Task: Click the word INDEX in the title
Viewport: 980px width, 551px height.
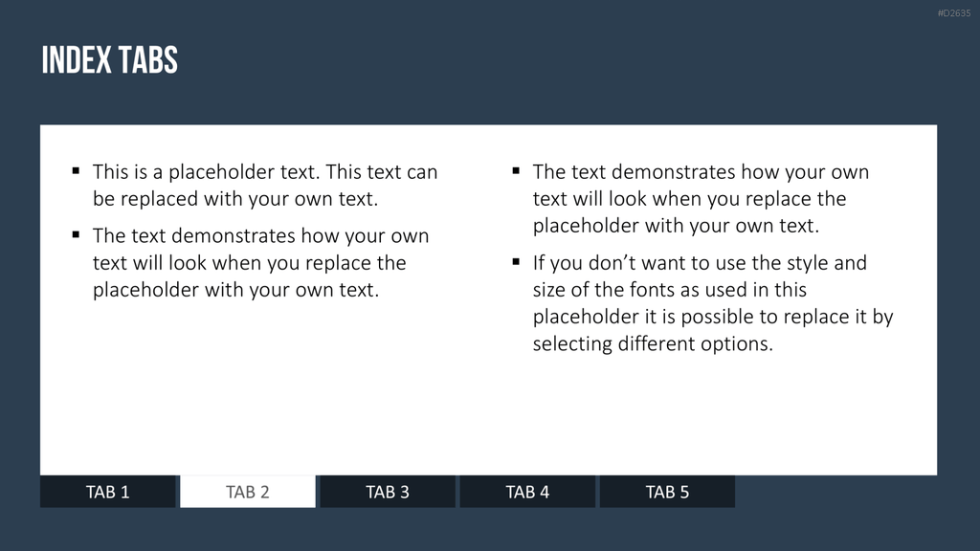Action: point(77,60)
